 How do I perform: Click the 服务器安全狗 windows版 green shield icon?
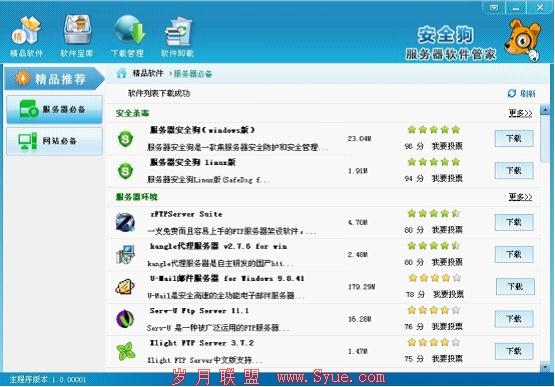[125, 138]
